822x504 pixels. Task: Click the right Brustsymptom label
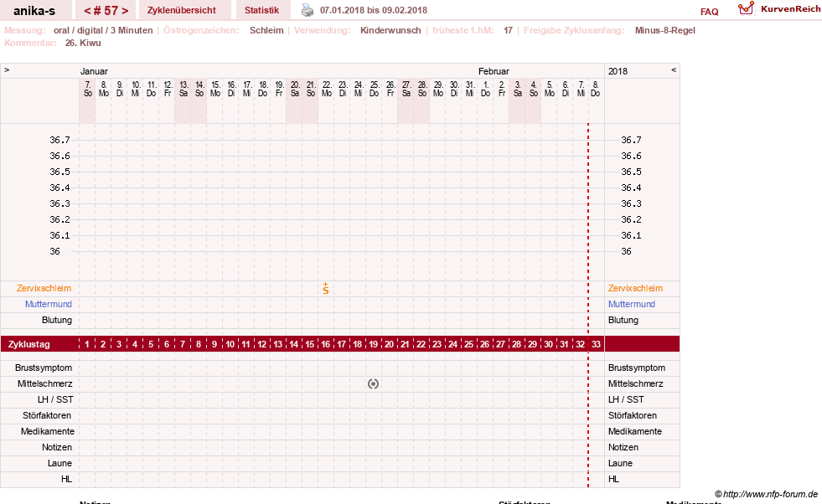click(637, 368)
